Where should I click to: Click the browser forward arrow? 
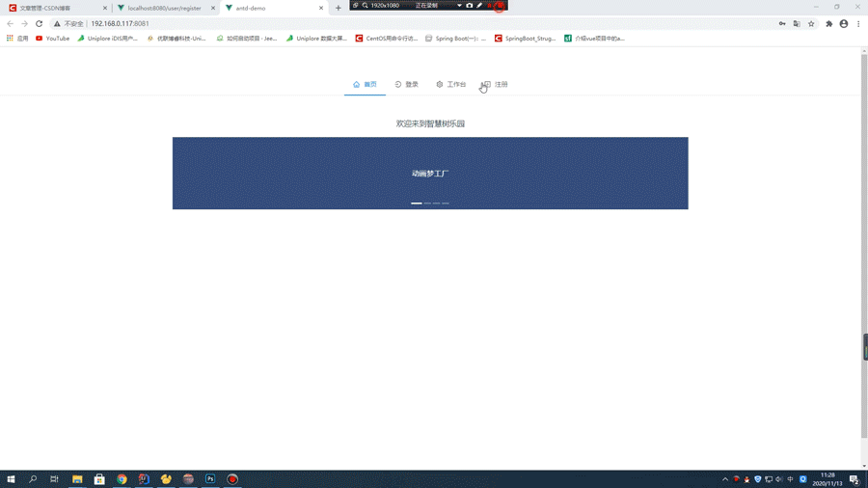coord(24,24)
